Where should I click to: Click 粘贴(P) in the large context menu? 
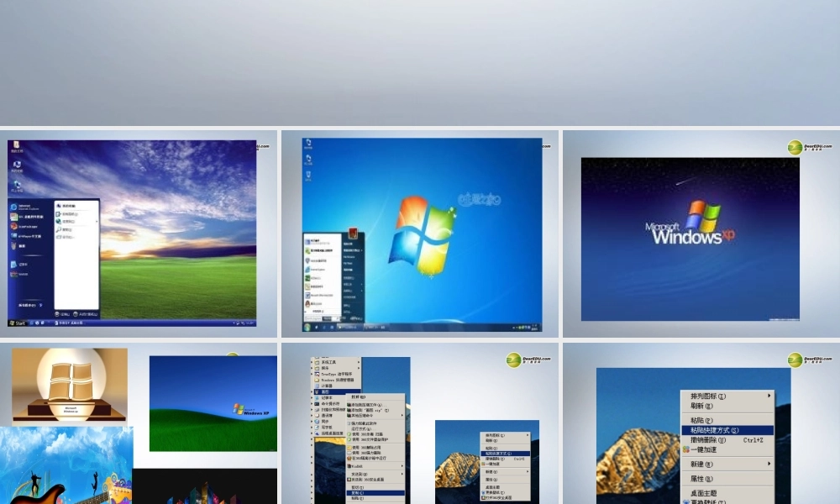pos(702,420)
